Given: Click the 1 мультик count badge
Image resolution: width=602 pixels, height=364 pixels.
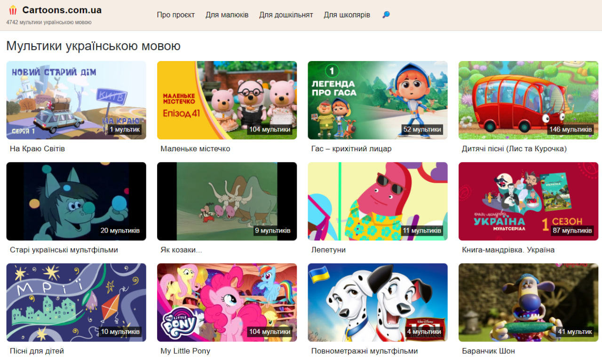Looking at the screenshot, I should (125, 129).
